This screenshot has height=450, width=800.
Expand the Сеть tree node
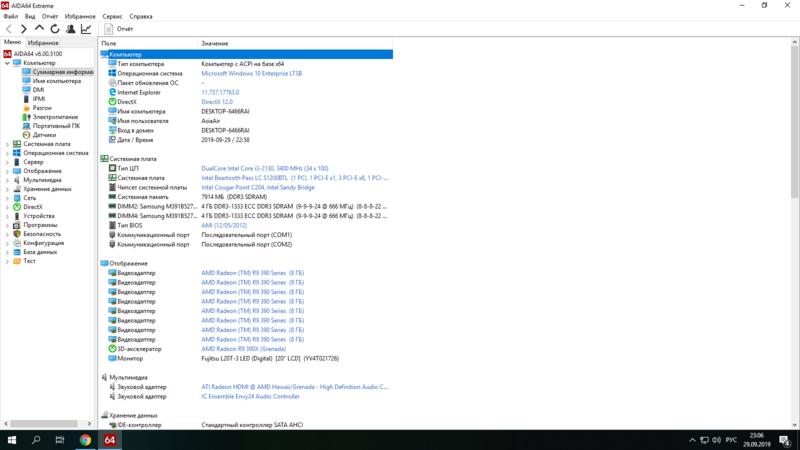coord(7,198)
